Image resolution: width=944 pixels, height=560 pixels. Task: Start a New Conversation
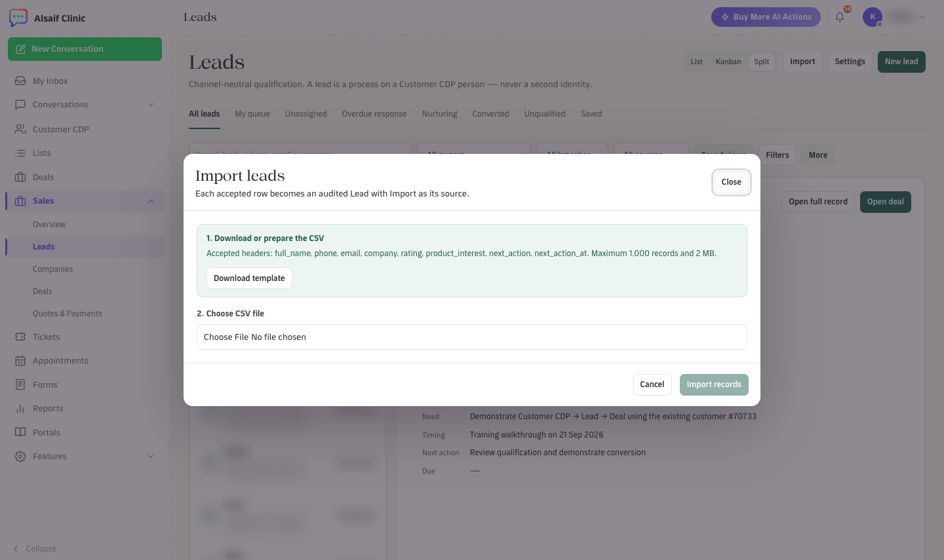tap(85, 49)
